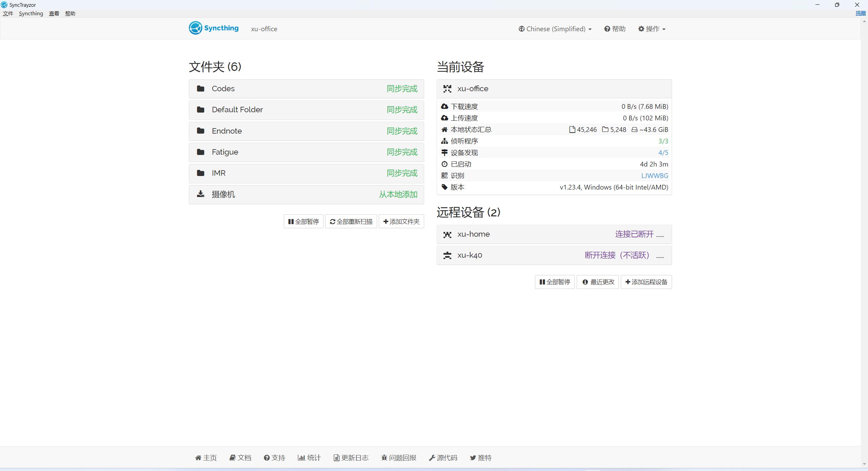This screenshot has width=868, height=471.
Task: Click the QR code icon for 识别
Action: [x=445, y=176]
